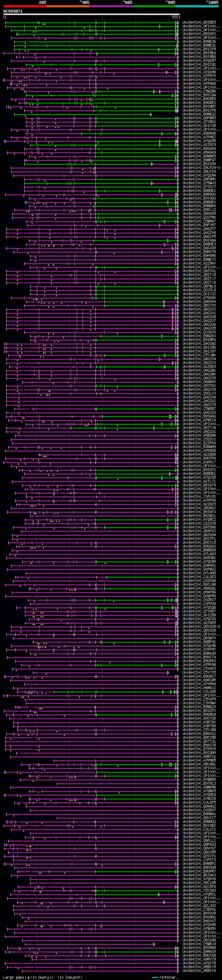Select the UniRef100_A7PH70 label
This screenshot has width=222, height=980.
click(199, 76)
